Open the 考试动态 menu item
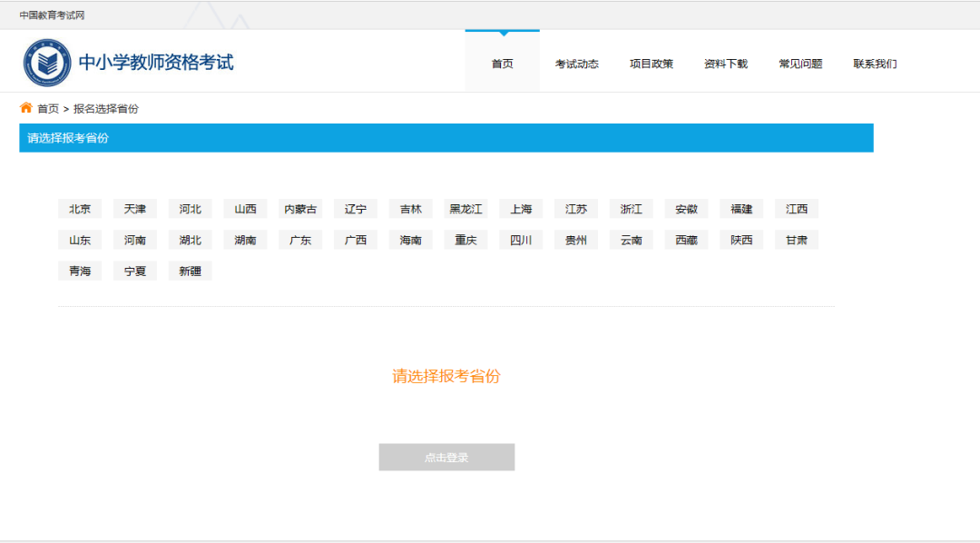This screenshot has width=980, height=543. pyautogui.click(x=576, y=64)
